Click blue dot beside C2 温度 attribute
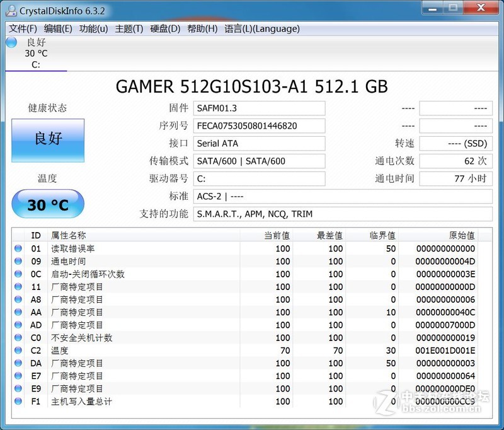This screenshot has height=430, width=504. click(18, 350)
